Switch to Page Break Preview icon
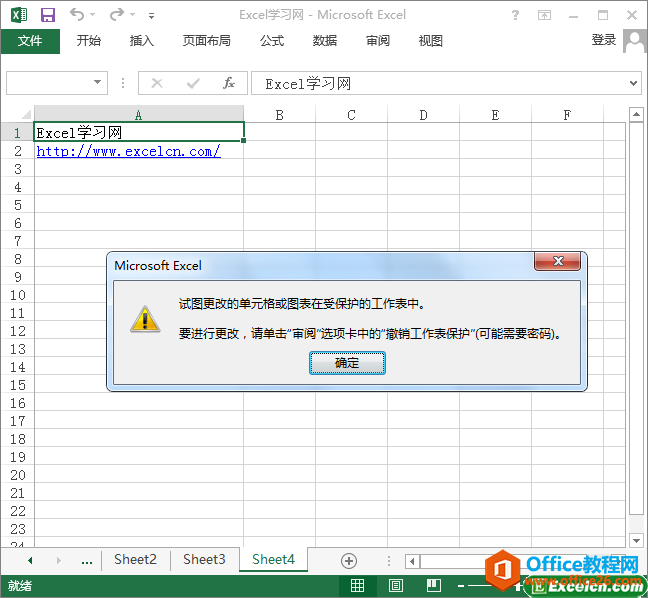 [433, 586]
